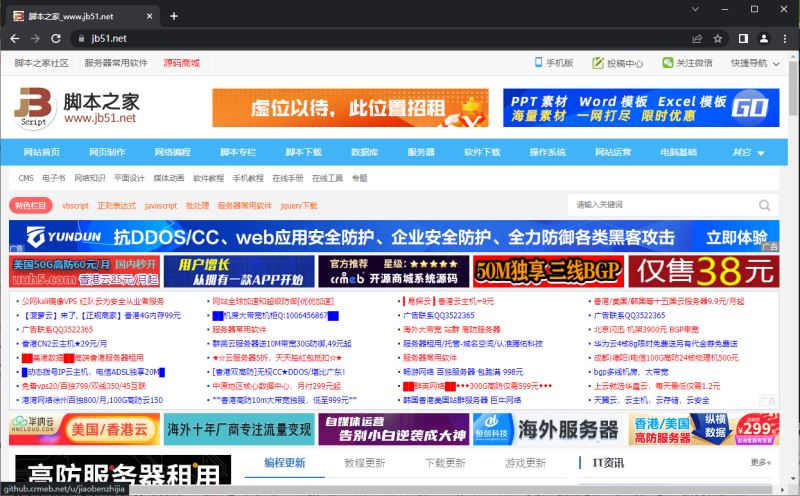
Task: Open the vbscript category link
Action: click(x=76, y=206)
